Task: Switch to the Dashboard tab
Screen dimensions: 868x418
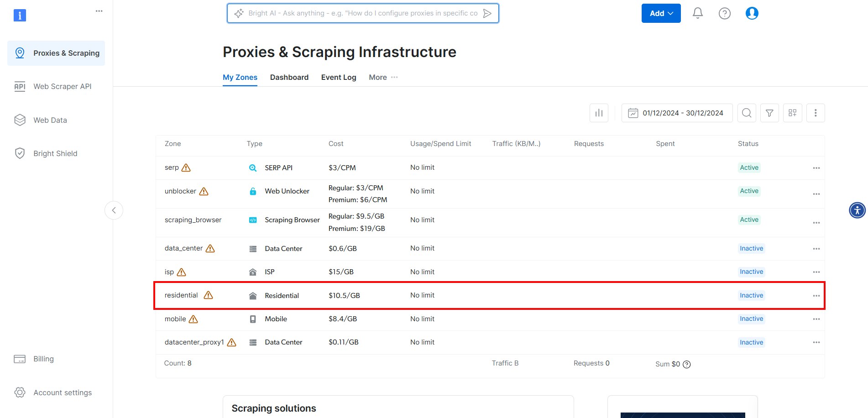Action: (289, 77)
